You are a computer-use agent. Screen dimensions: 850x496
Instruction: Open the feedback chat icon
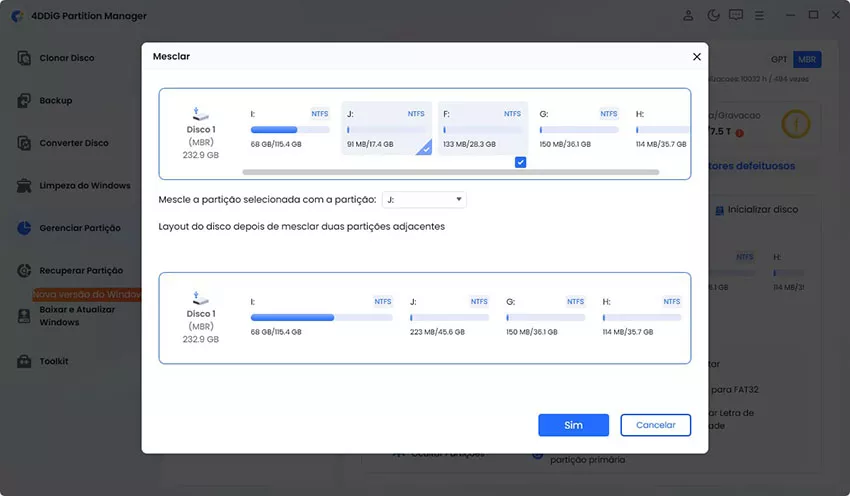point(736,16)
